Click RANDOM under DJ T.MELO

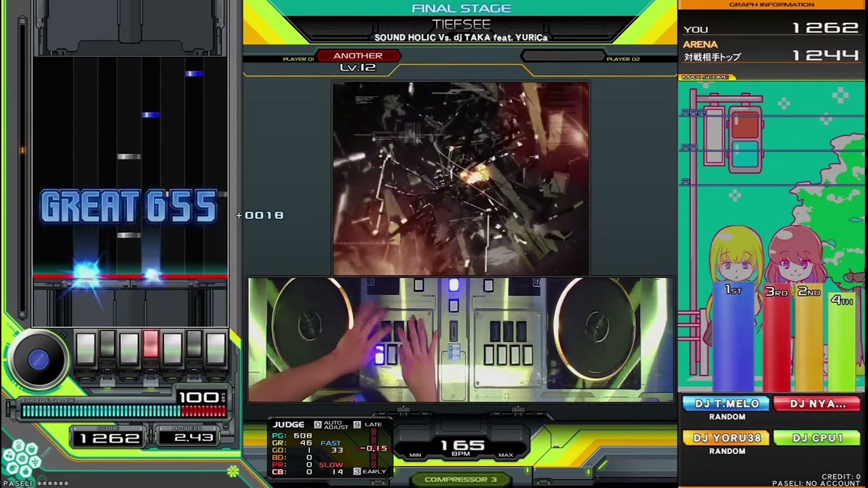727,417
